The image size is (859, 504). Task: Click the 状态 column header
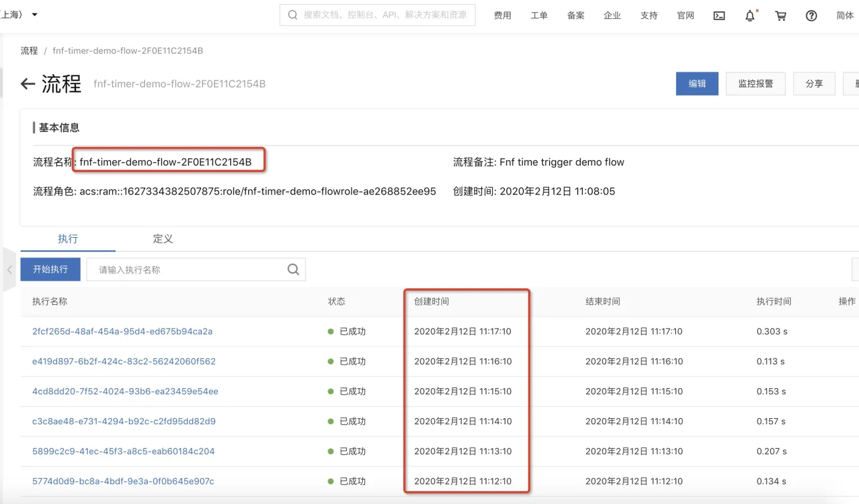336,302
